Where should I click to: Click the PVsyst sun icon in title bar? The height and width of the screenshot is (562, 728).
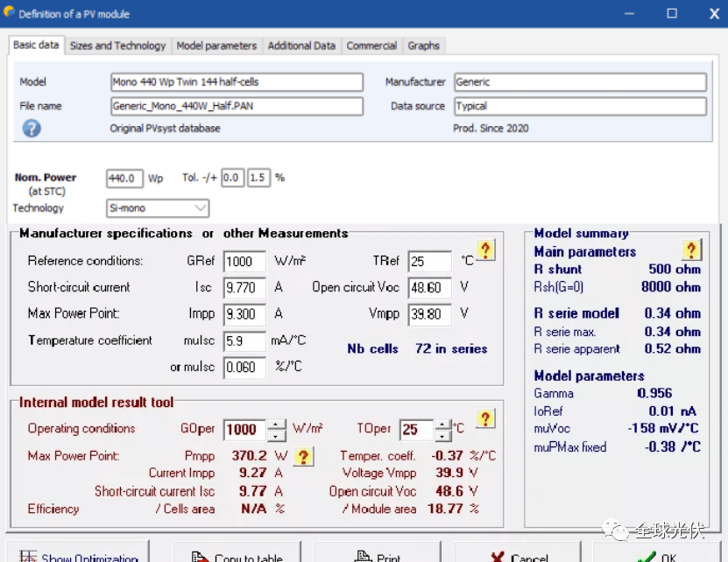(10, 13)
